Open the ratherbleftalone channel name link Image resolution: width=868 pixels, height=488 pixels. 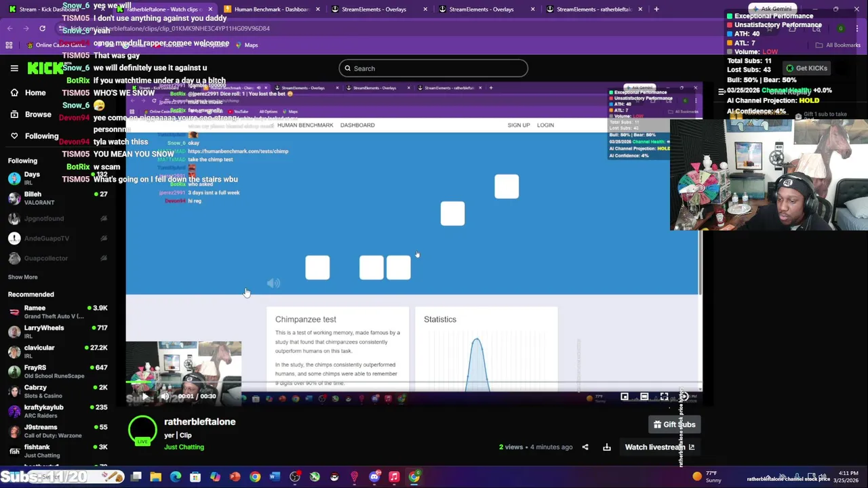tap(199, 422)
